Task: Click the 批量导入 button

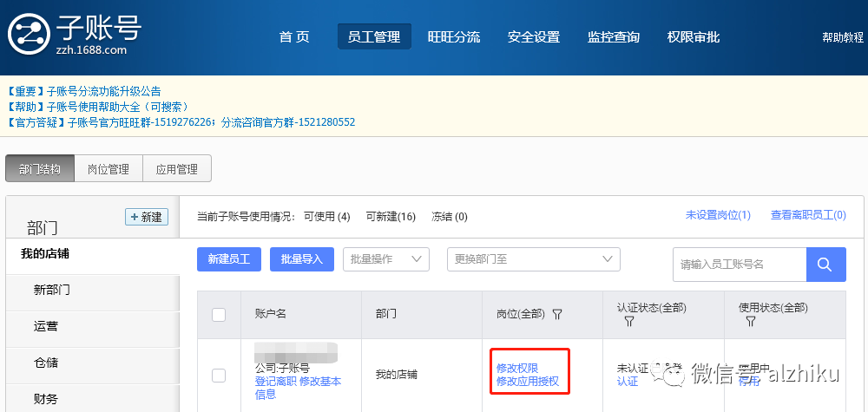Action: click(302, 259)
